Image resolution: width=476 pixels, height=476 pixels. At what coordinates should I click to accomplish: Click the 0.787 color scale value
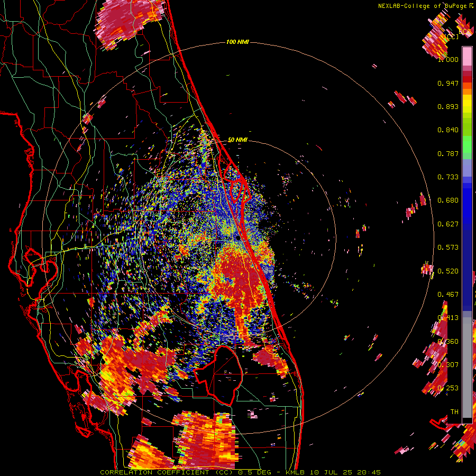point(448,153)
